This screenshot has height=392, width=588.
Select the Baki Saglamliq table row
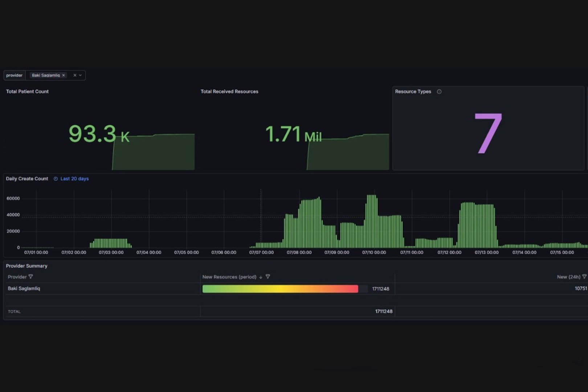296,289
